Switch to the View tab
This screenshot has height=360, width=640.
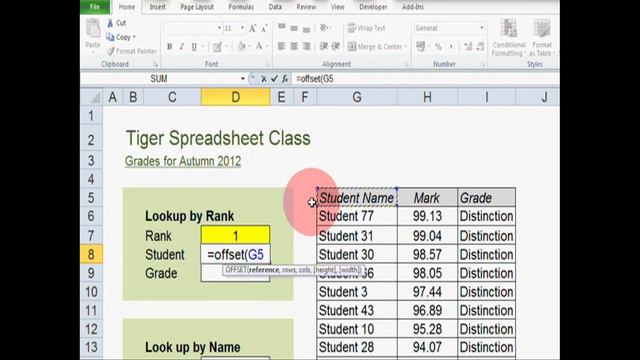pyautogui.click(x=338, y=7)
